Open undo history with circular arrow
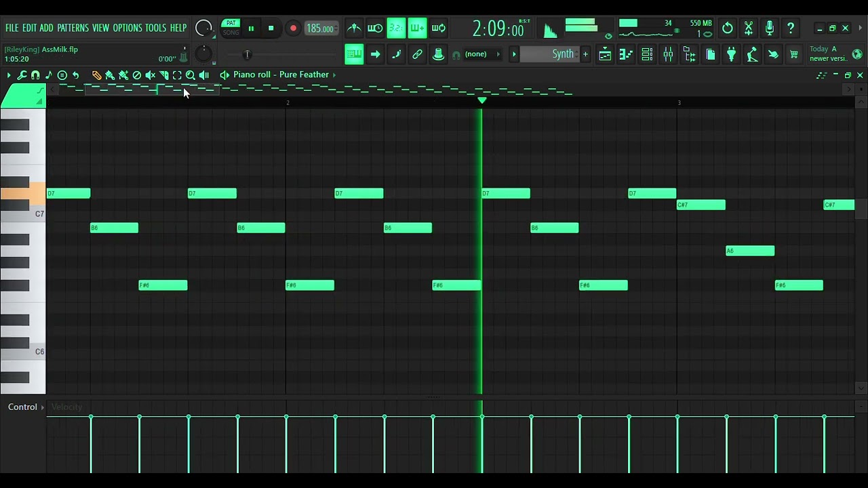868x488 pixels. click(x=727, y=28)
